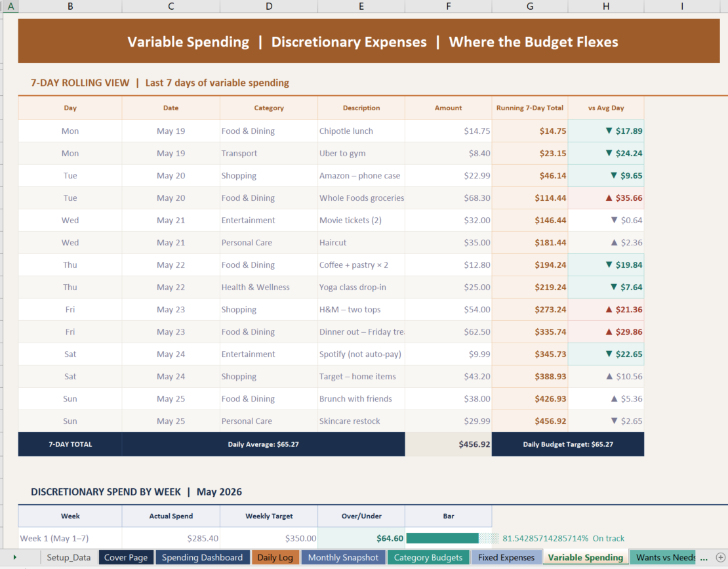Select the Skincare restock cell
Image resolution: width=728 pixels, height=569 pixels.
click(361, 421)
